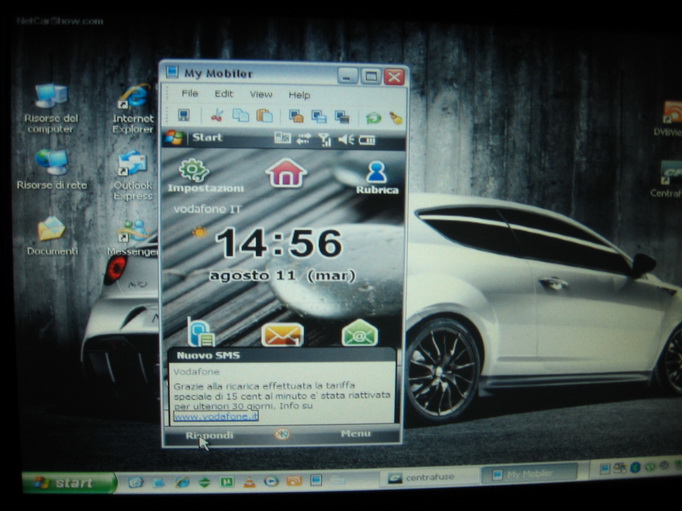Image resolution: width=682 pixels, height=511 pixels.
Task: Tap Menu soft key on phone
Action: click(x=356, y=434)
